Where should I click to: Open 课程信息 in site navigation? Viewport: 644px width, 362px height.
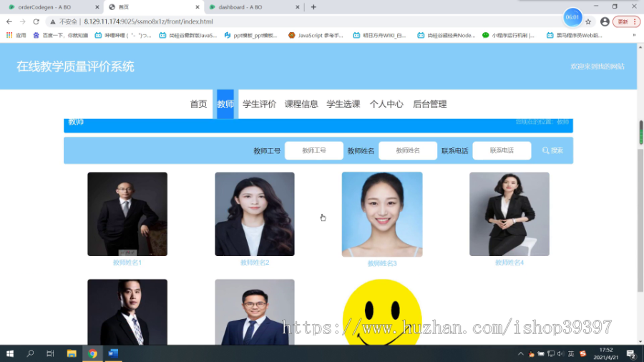coord(301,104)
